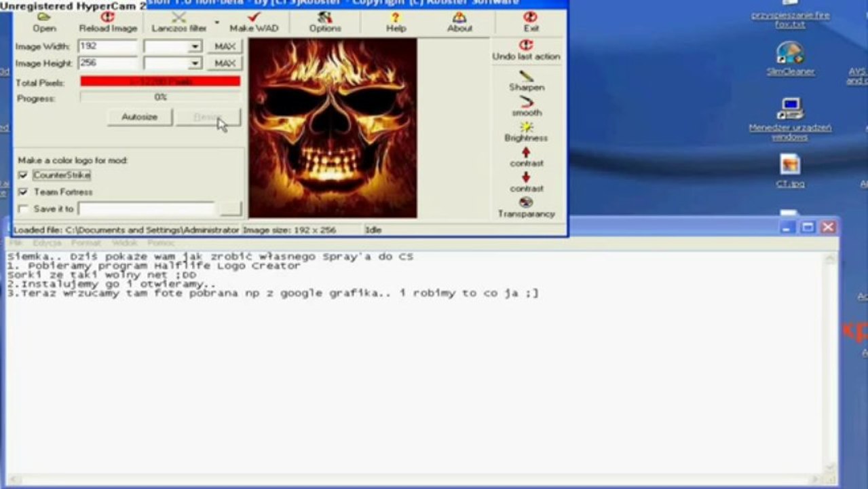Open Notepad's Widok menu
Screen dimensions: 868x489
click(124, 242)
